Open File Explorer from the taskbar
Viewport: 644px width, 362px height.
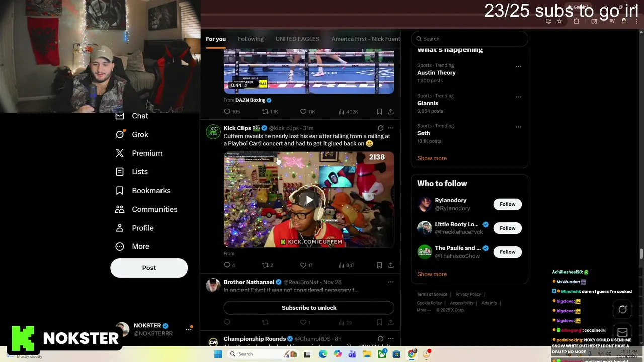[368, 354]
